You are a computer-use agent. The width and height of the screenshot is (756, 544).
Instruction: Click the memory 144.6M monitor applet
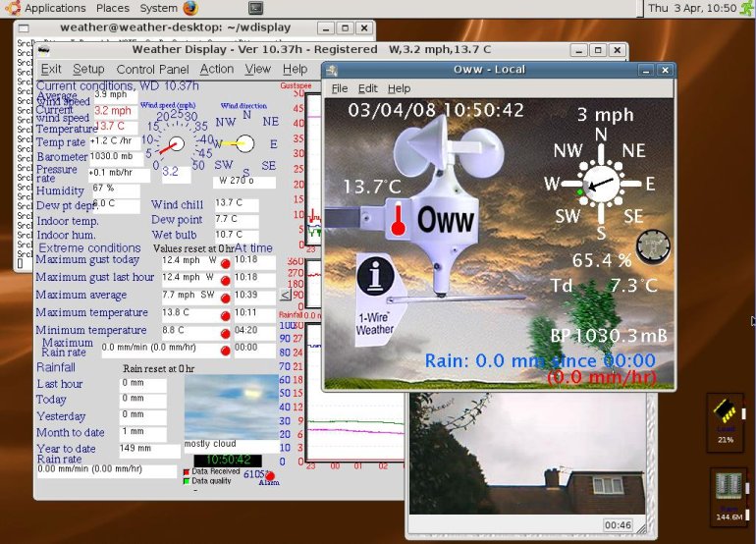point(729,497)
